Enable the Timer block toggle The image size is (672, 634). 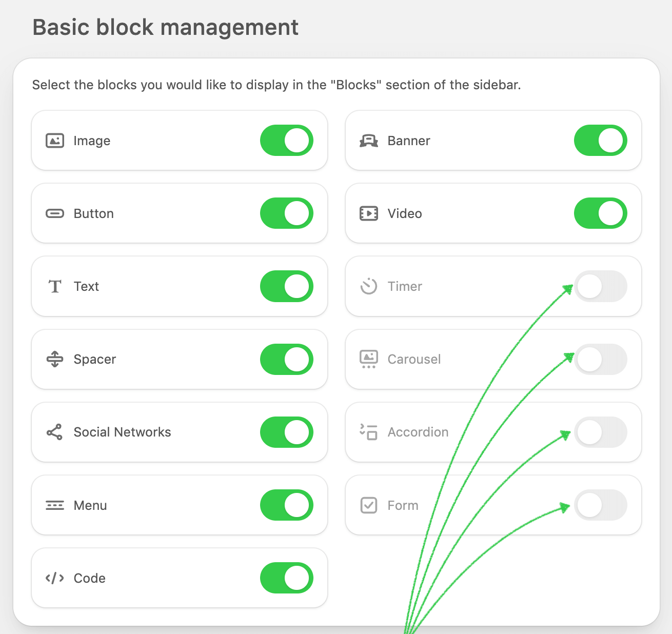[x=601, y=286]
